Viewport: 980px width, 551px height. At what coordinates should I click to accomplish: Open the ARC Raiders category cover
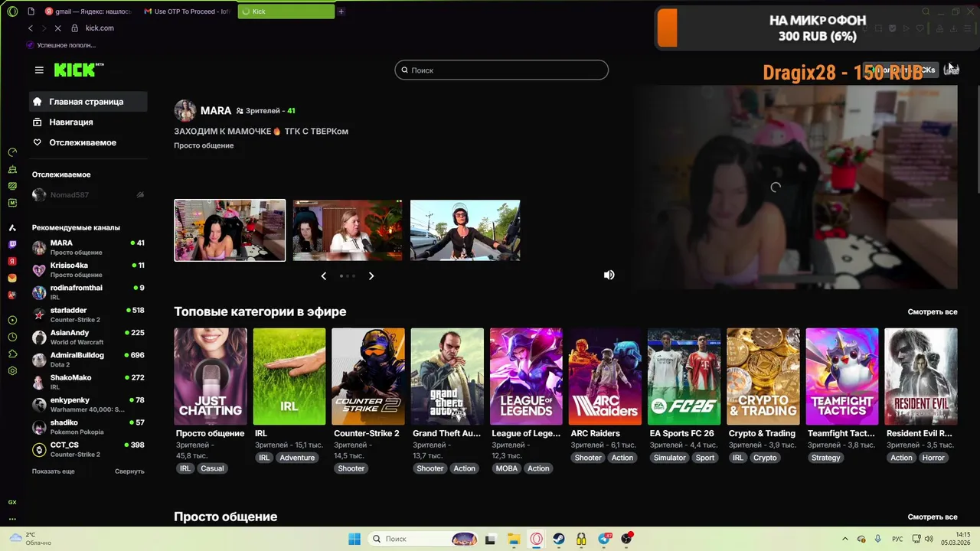605,377
